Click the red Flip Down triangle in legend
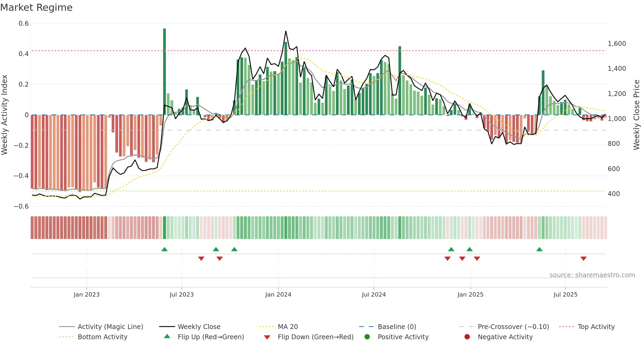This screenshot has height=362, width=644. click(267, 337)
